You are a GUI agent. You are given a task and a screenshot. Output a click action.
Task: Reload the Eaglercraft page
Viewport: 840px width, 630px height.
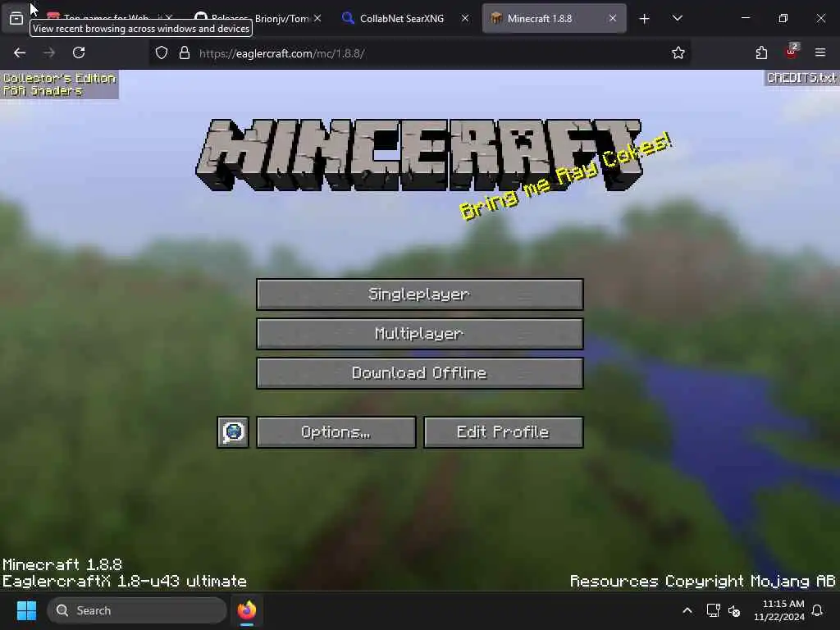coord(79,52)
